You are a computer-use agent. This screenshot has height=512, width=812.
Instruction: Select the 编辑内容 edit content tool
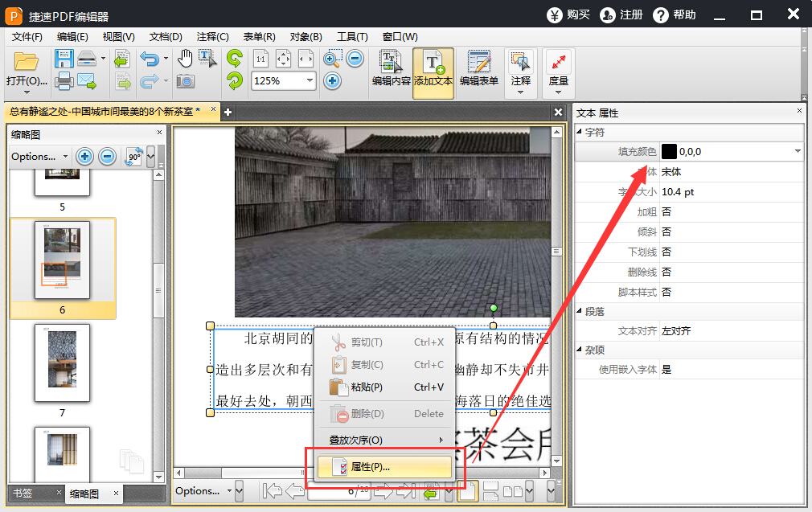(392, 72)
